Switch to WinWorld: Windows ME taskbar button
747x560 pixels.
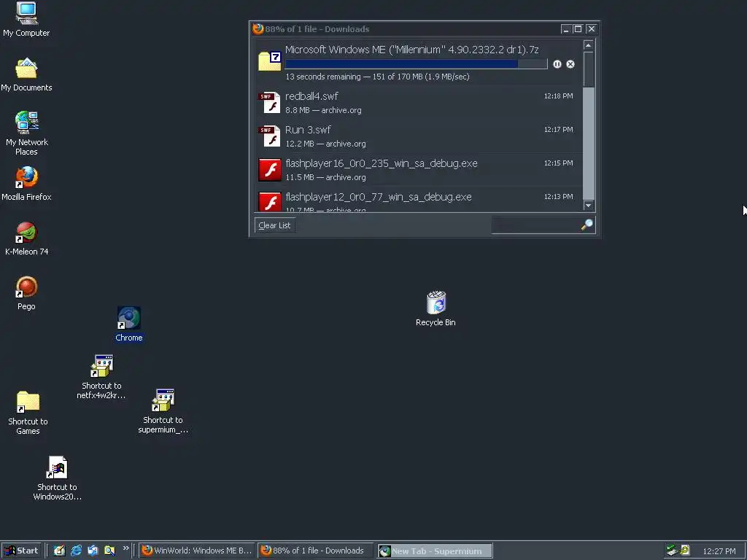(x=197, y=551)
